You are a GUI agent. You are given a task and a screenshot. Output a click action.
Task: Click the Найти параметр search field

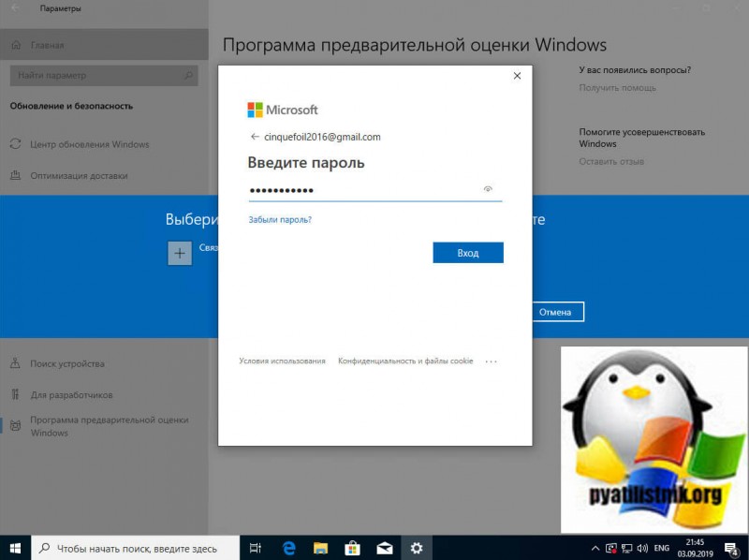(104, 76)
